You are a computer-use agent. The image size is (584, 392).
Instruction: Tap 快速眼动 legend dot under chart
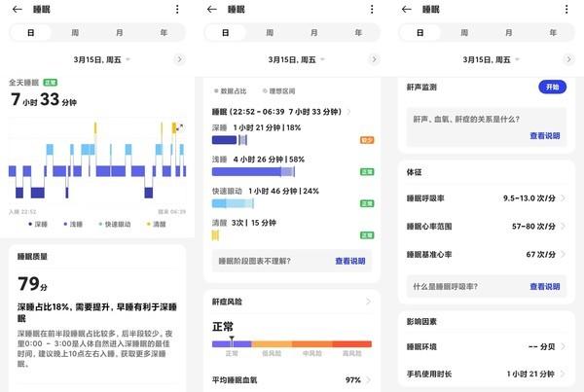pyautogui.click(x=100, y=224)
